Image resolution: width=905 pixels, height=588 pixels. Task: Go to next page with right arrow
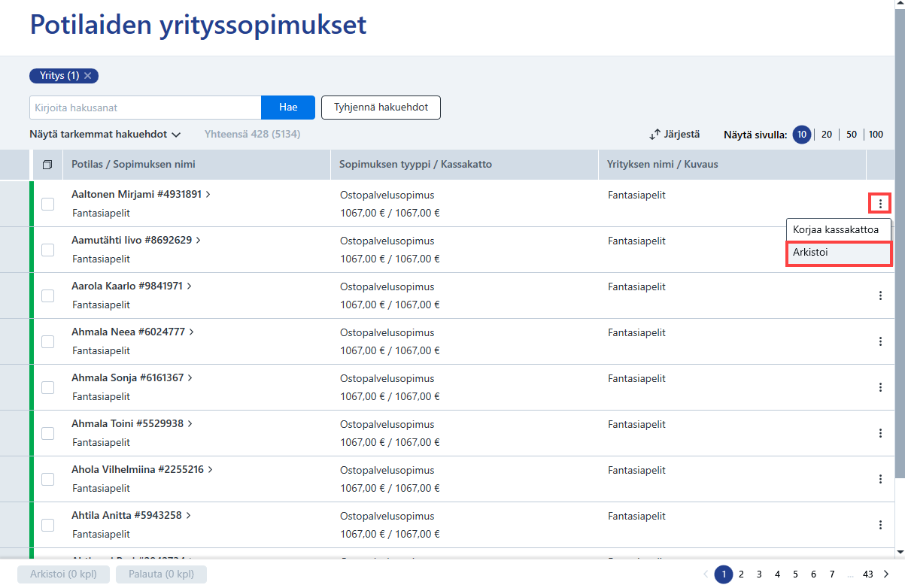point(886,574)
